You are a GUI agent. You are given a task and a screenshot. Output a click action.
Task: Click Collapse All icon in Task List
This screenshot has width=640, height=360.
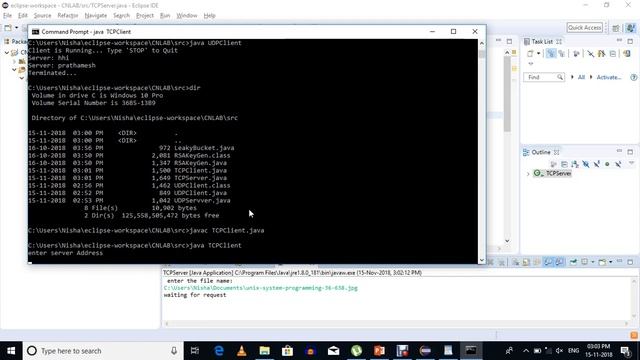click(x=613, y=53)
